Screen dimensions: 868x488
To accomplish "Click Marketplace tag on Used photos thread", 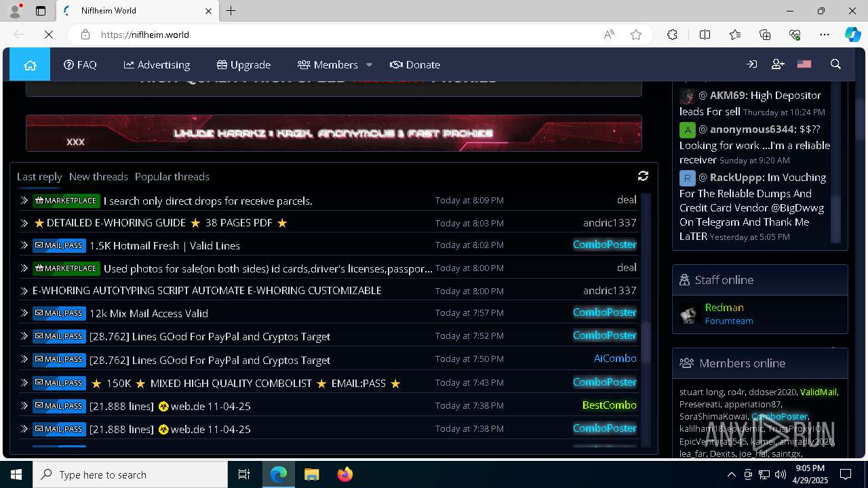I will 66,268.
